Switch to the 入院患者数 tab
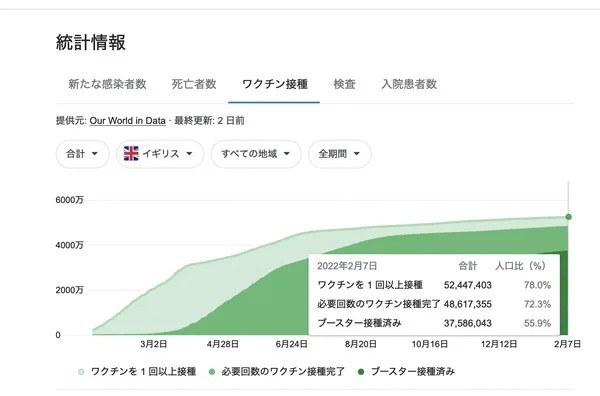The image size is (600, 396). [x=409, y=84]
